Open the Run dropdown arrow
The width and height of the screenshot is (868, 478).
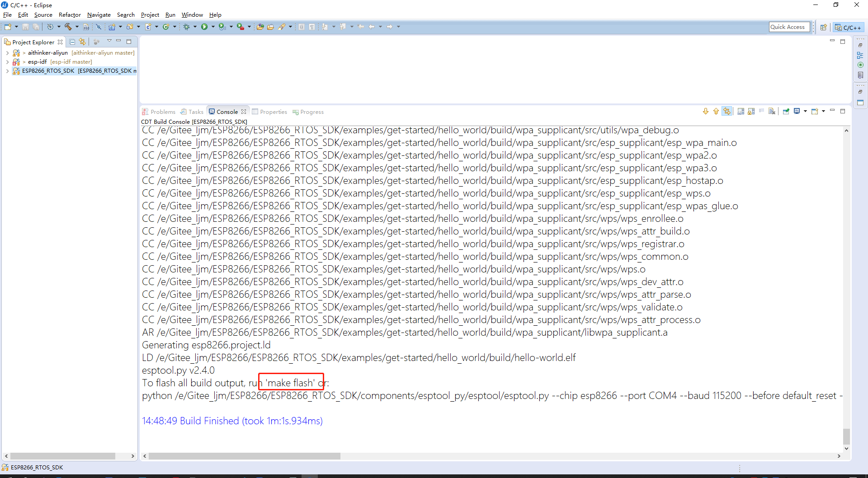(x=213, y=27)
